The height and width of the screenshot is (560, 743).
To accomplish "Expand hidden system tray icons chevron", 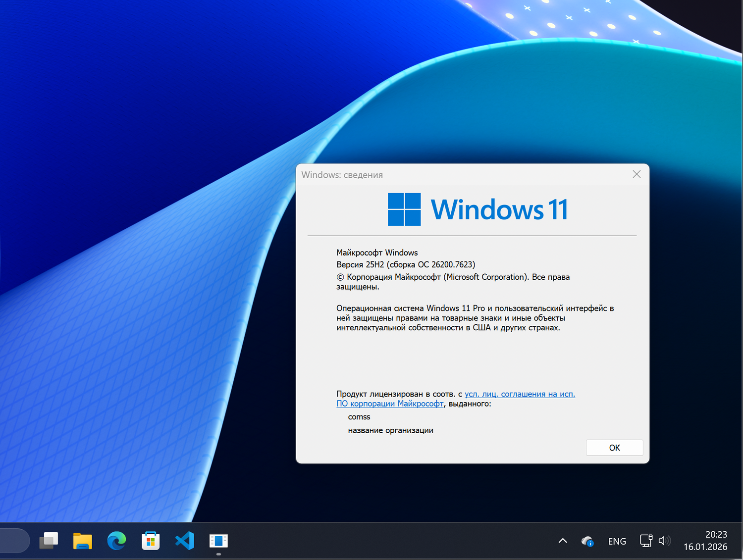I will [x=563, y=541].
